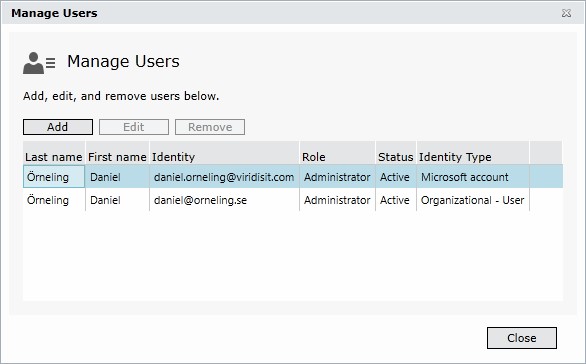The image size is (586, 364).
Task: Select daniel.orneling@viridisit.com identity cell
Action: point(224,177)
